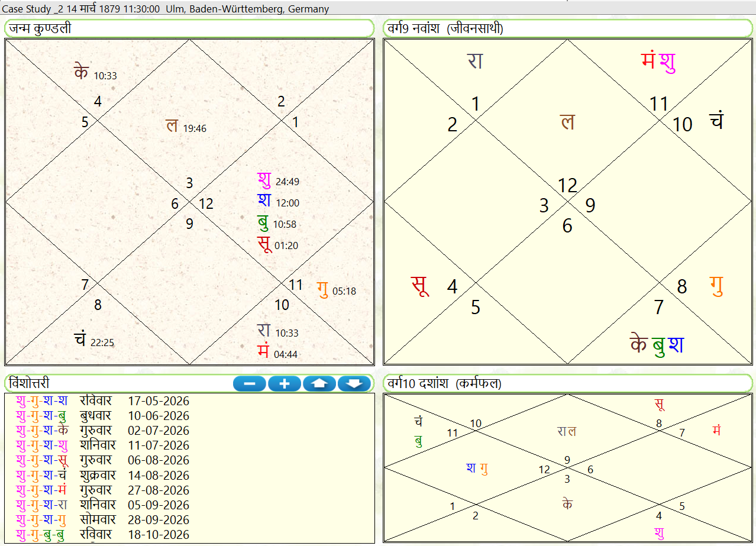Click Lagna ल 19:46 in birth chart
The width and height of the screenshot is (756, 546).
186,126
